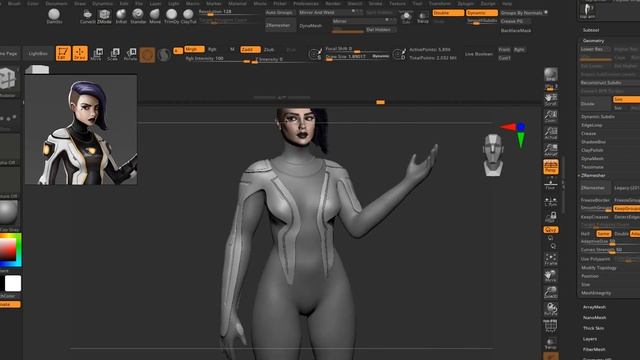Activate the Move transform gizmo button

coord(97,54)
